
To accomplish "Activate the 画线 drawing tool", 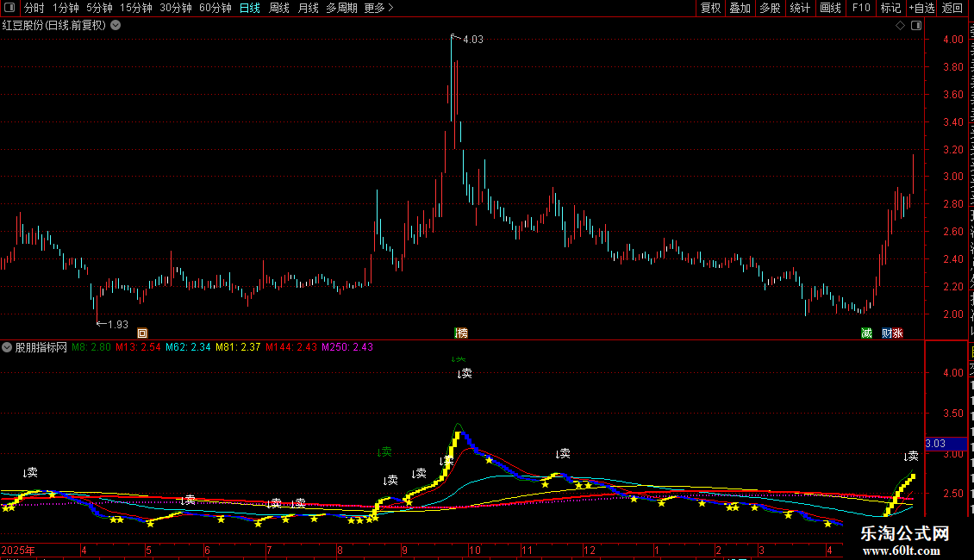I will click(831, 8).
